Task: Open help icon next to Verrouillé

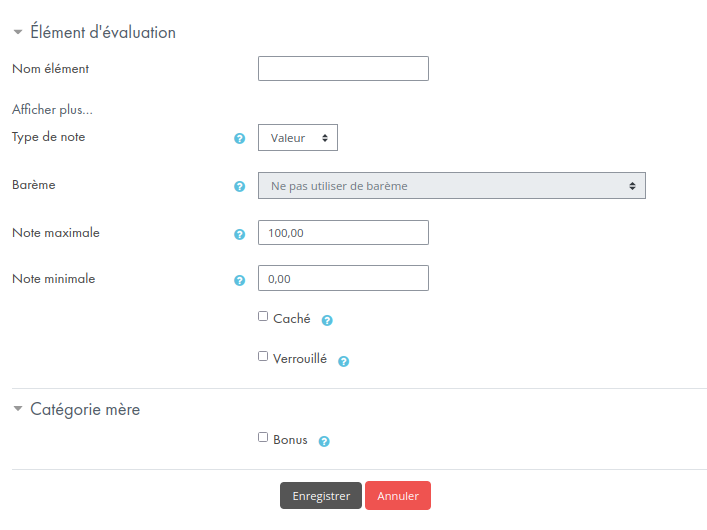Action: 344,361
